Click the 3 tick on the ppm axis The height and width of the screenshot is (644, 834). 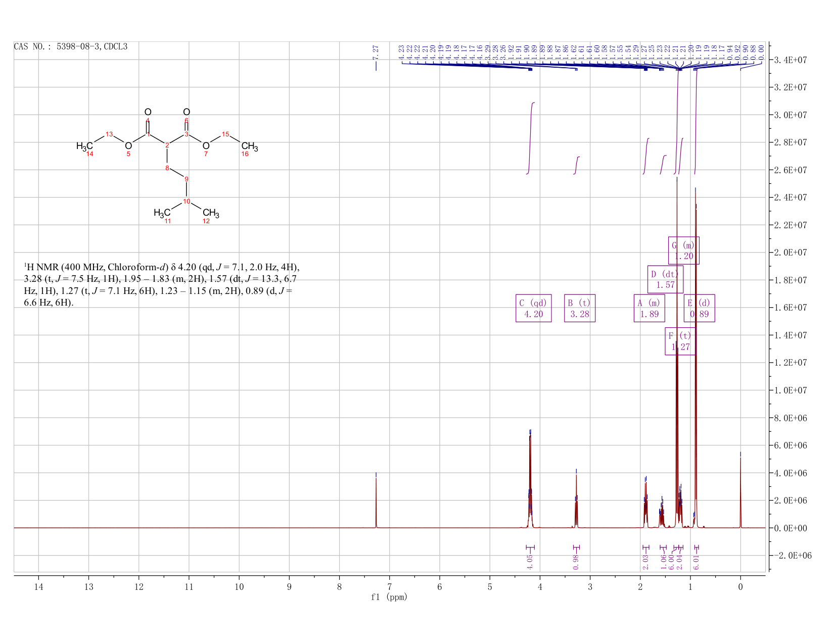coord(590,586)
